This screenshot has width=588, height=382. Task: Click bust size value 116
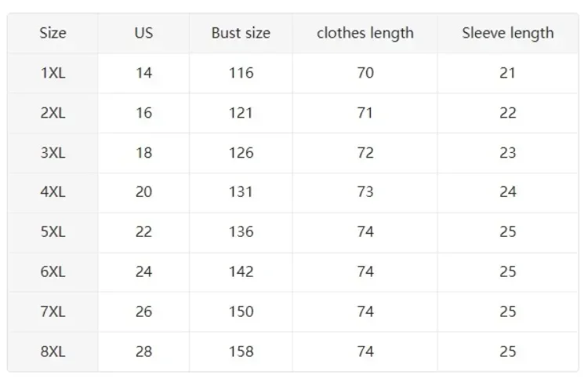coord(241,73)
